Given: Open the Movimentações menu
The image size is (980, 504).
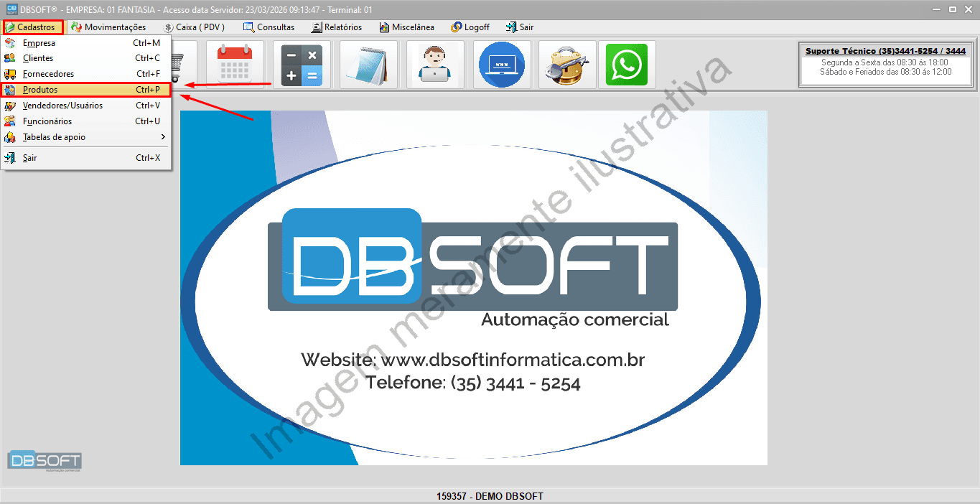Looking at the screenshot, I should tap(110, 27).
